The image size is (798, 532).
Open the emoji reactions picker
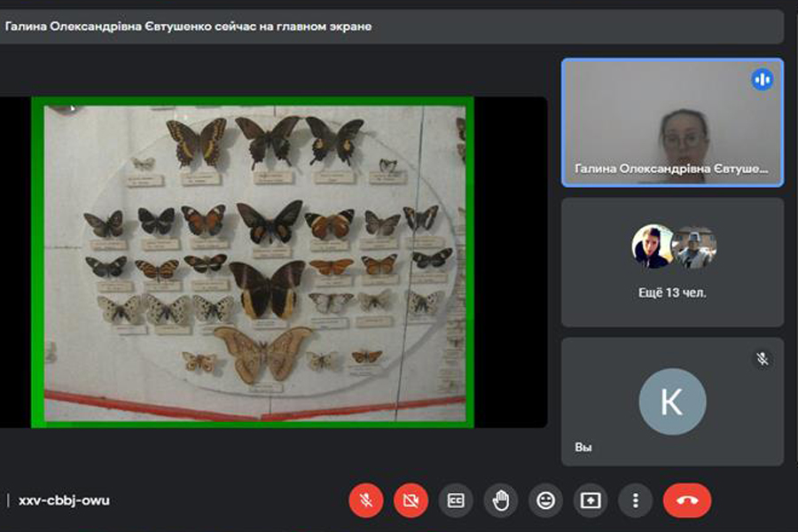pos(545,501)
